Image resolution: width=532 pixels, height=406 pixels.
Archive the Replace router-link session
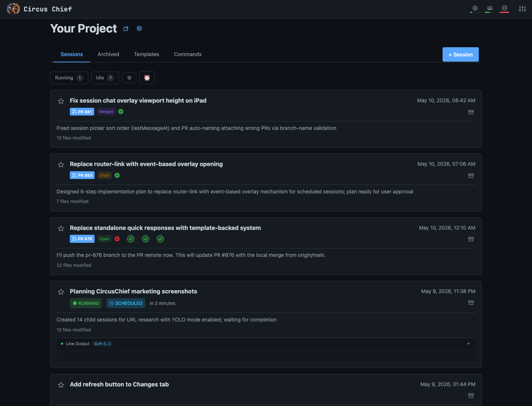click(x=471, y=176)
